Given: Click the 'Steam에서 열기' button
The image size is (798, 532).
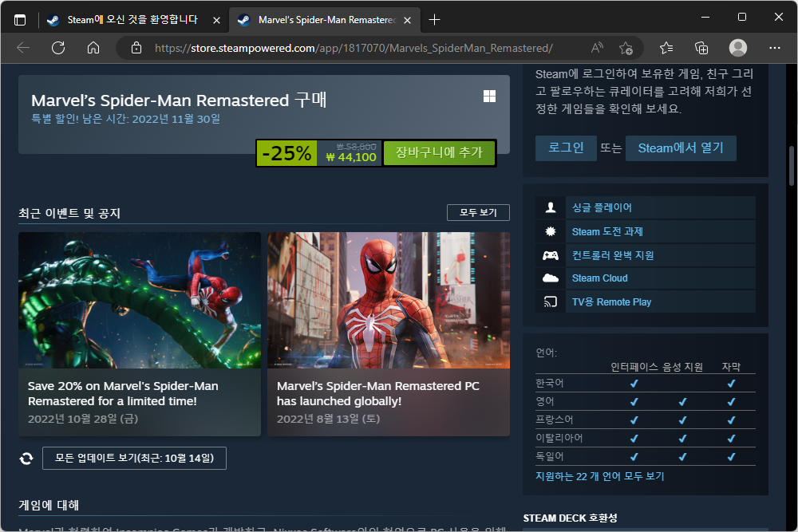Looking at the screenshot, I should [681, 148].
